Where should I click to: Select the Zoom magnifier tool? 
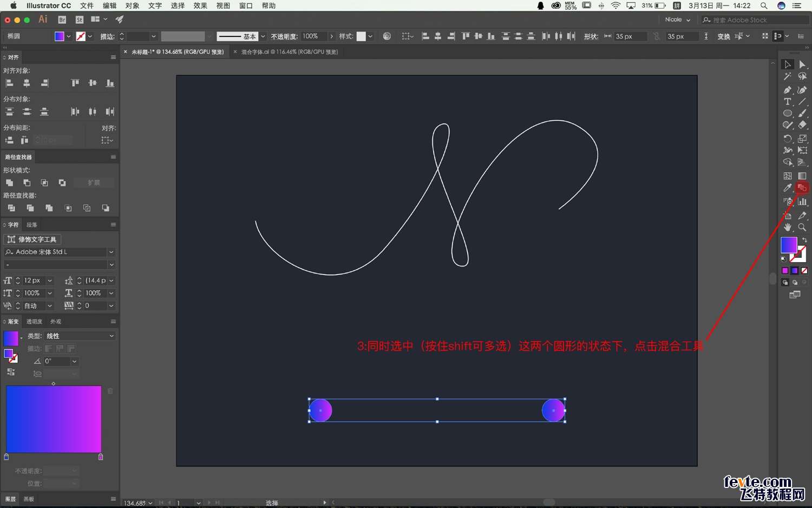[802, 227]
